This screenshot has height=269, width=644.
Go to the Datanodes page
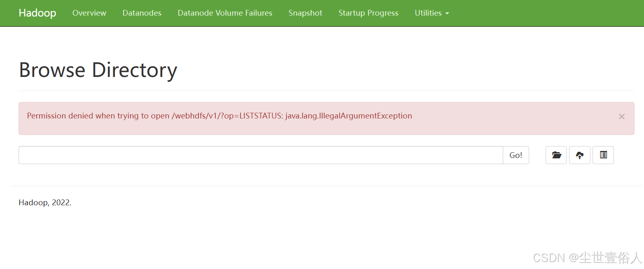pyautogui.click(x=142, y=13)
